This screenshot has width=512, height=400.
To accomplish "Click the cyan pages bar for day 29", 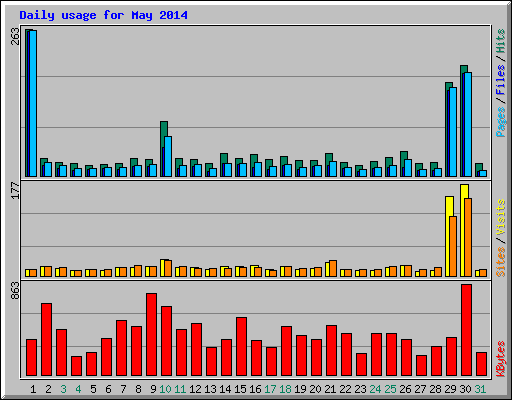I will tap(453, 132).
